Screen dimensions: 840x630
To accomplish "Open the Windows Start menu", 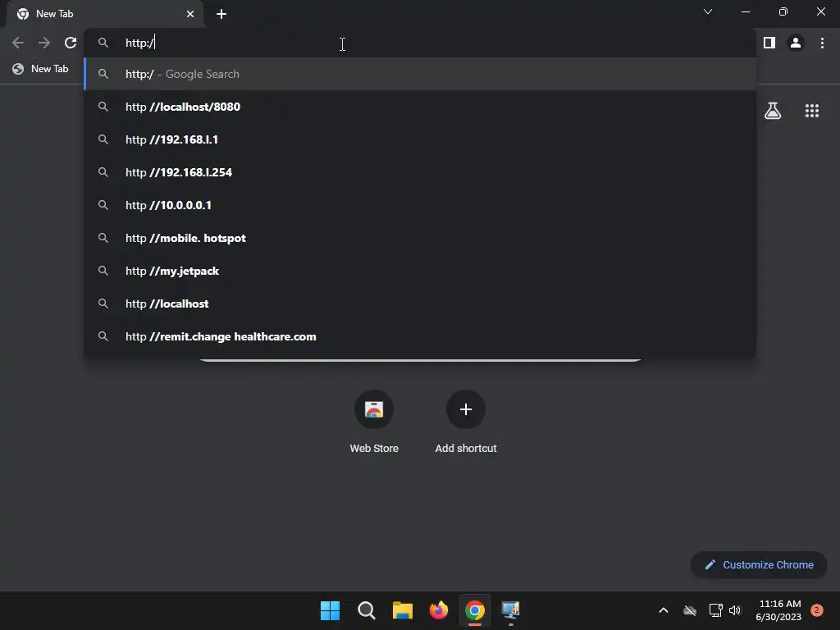I will (x=330, y=610).
